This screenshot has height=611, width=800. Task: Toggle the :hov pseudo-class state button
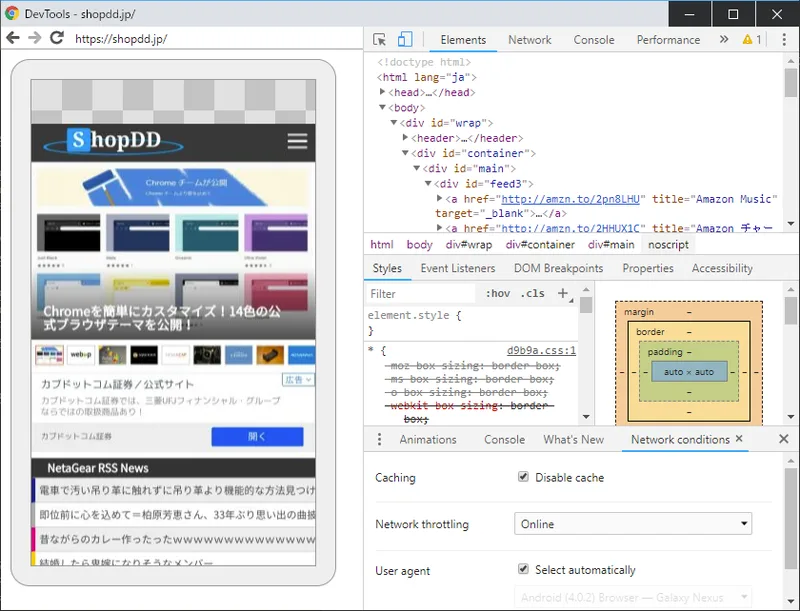(x=500, y=294)
